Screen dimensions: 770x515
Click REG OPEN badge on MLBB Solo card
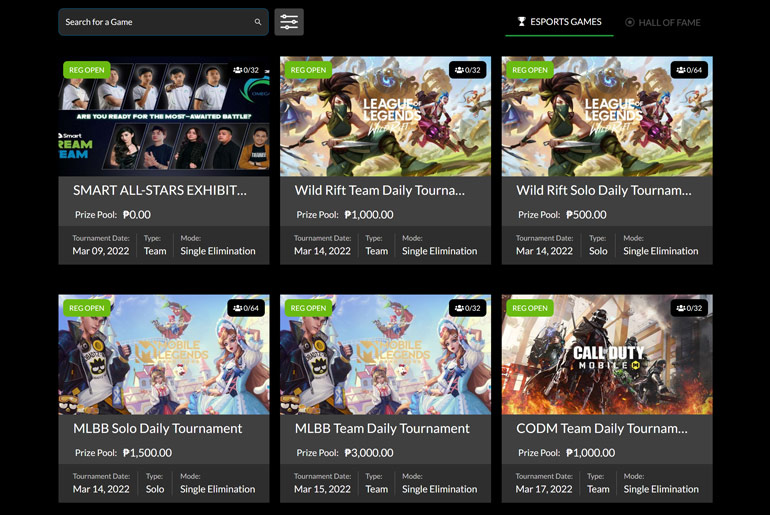click(86, 308)
